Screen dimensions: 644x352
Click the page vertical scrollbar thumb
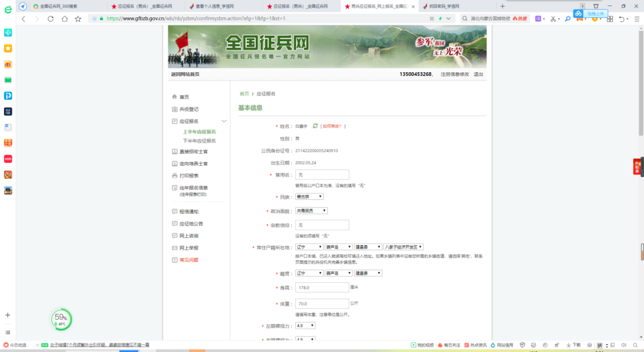[x=642, y=251]
